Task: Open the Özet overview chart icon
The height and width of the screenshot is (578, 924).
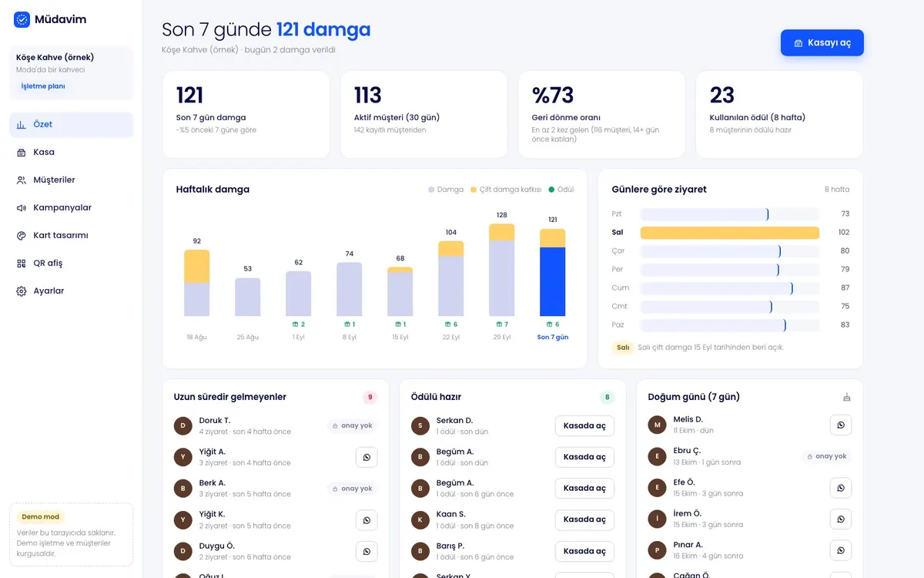Action: (x=21, y=124)
